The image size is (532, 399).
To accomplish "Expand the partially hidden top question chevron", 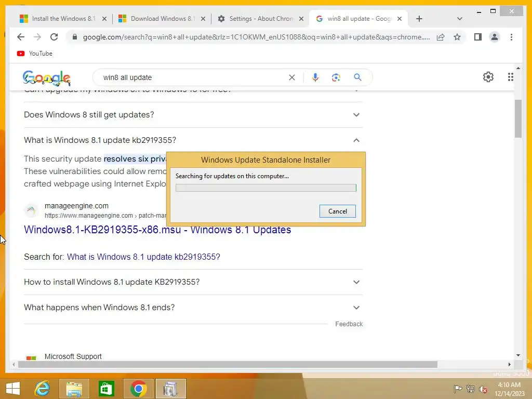I will [x=356, y=91].
